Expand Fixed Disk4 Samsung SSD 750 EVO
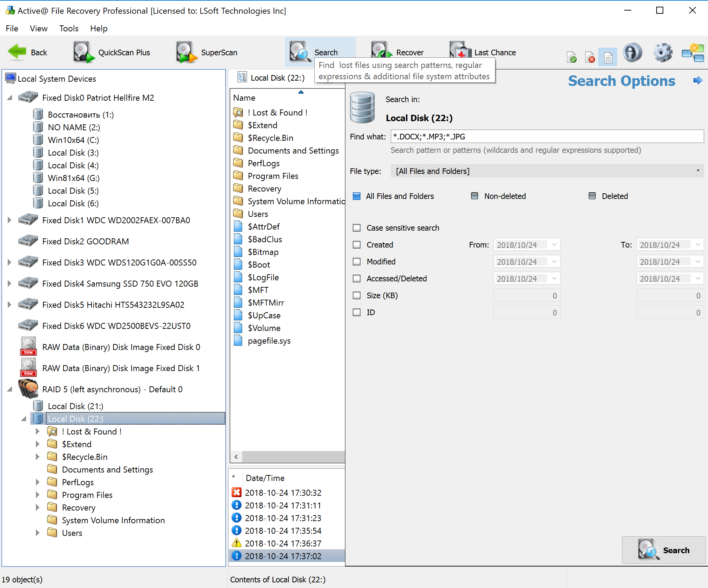This screenshot has height=588, width=708. pyautogui.click(x=10, y=284)
